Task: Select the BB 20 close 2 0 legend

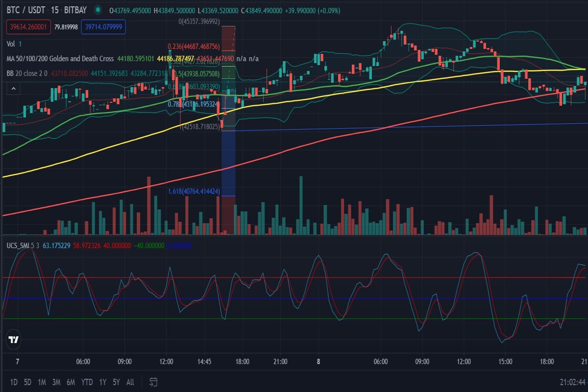Action: 27,73
